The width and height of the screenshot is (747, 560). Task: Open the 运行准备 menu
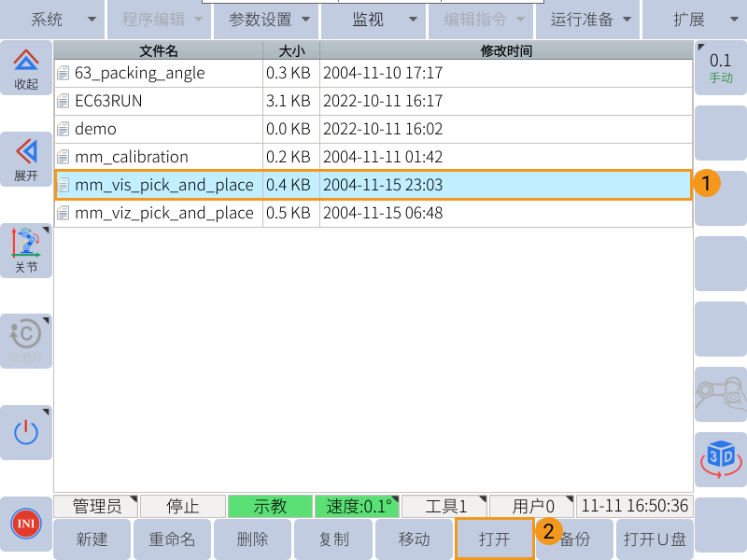tap(588, 20)
